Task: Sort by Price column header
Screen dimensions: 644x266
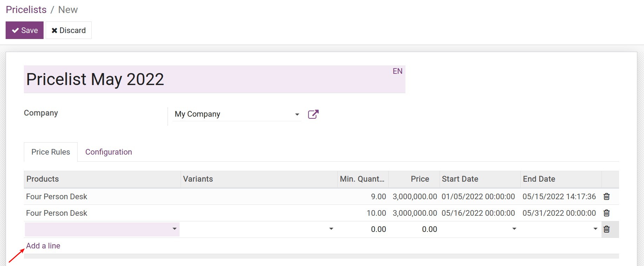Action: pos(414,179)
